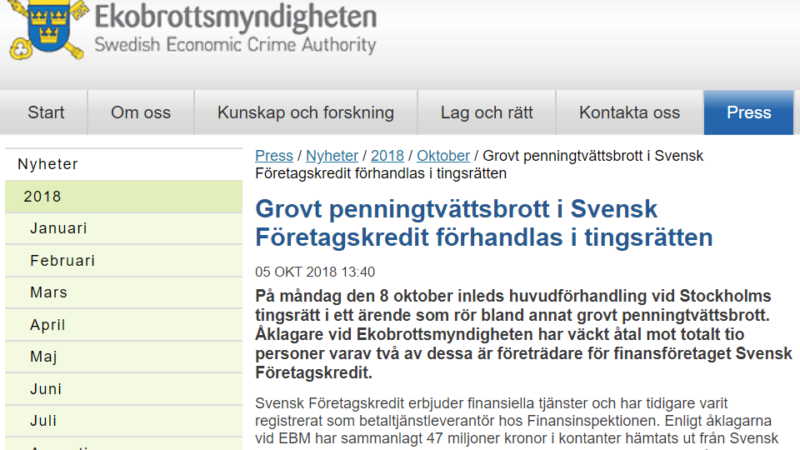Open April in the sidebar
Image resolution: width=800 pixels, height=450 pixels.
pyautogui.click(x=123, y=325)
